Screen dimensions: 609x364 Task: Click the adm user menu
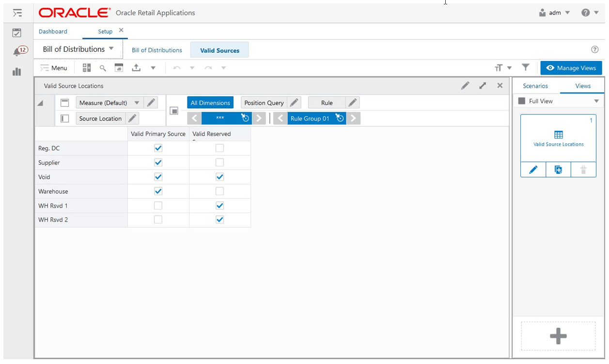click(555, 13)
